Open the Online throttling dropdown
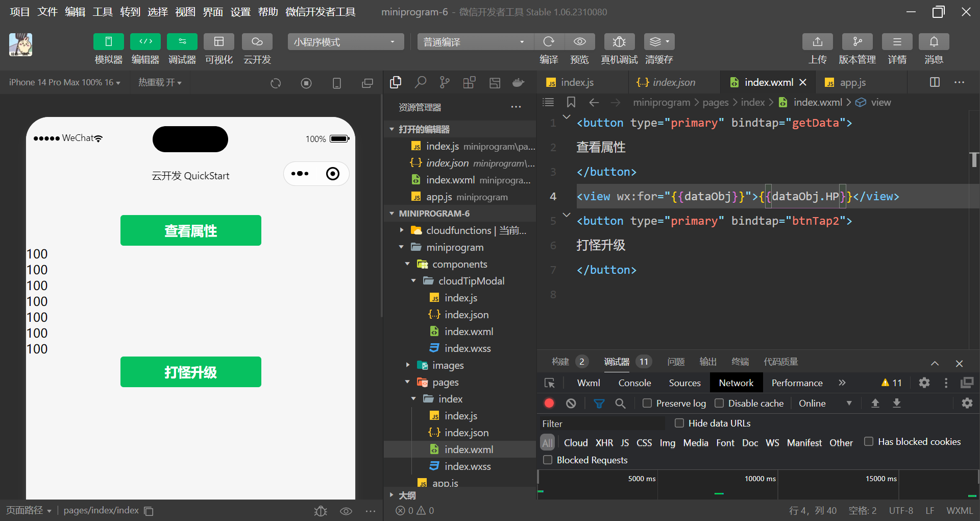Viewport: 980px width, 521px height. (x=824, y=404)
